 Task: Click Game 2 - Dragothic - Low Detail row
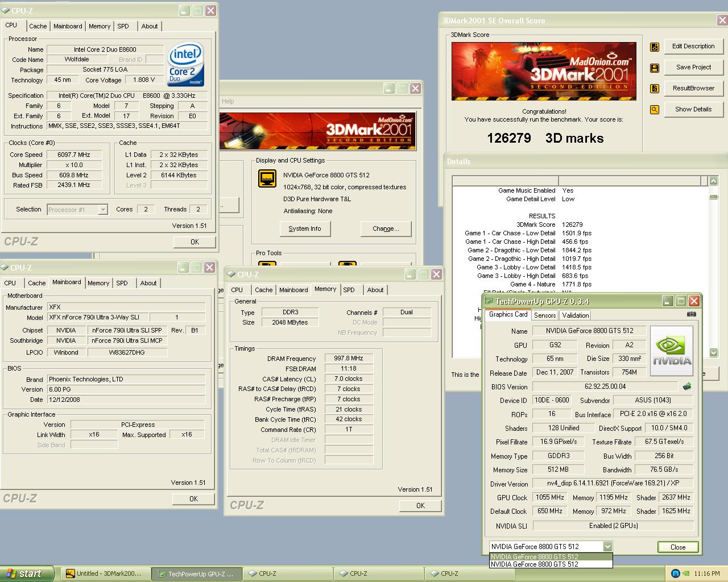pos(530,250)
